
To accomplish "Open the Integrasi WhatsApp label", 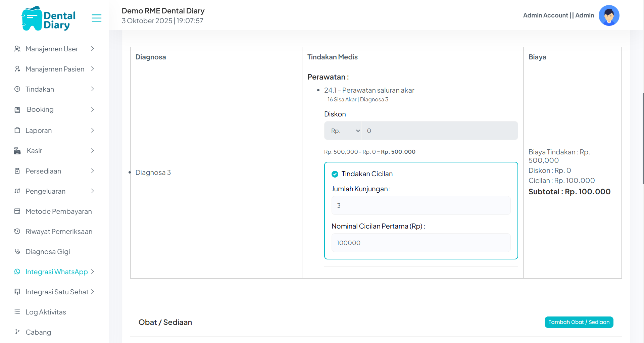I will (57, 272).
